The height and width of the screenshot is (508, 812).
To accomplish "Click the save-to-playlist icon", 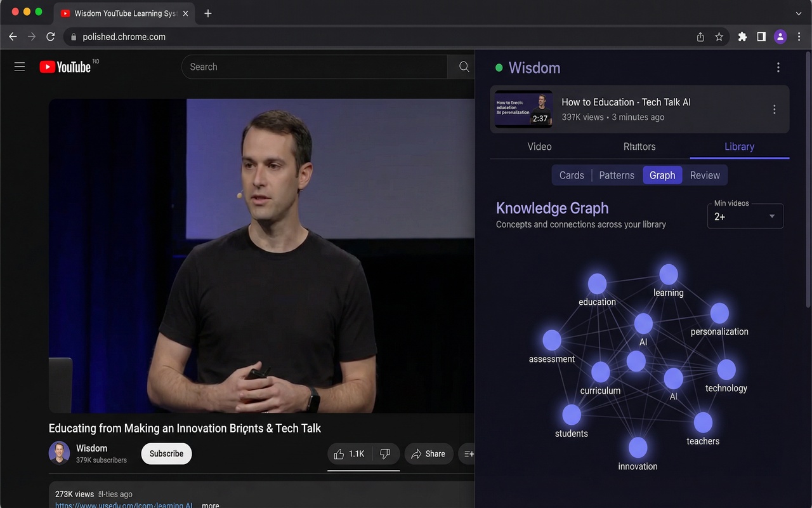I will 469,453.
